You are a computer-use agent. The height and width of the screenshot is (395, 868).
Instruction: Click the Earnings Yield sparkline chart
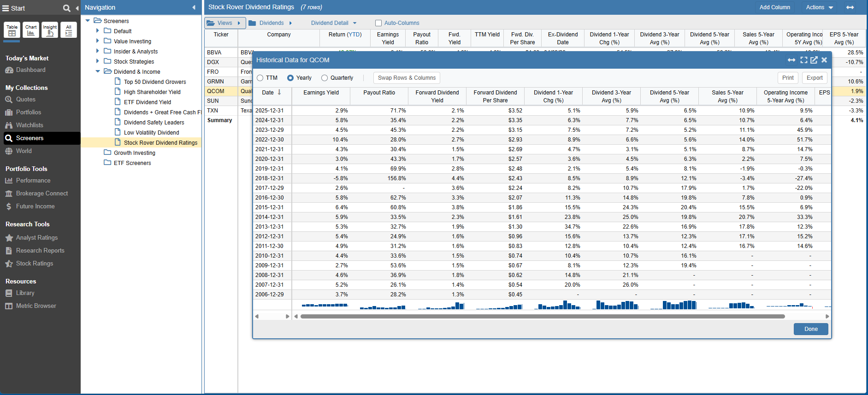point(325,305)
